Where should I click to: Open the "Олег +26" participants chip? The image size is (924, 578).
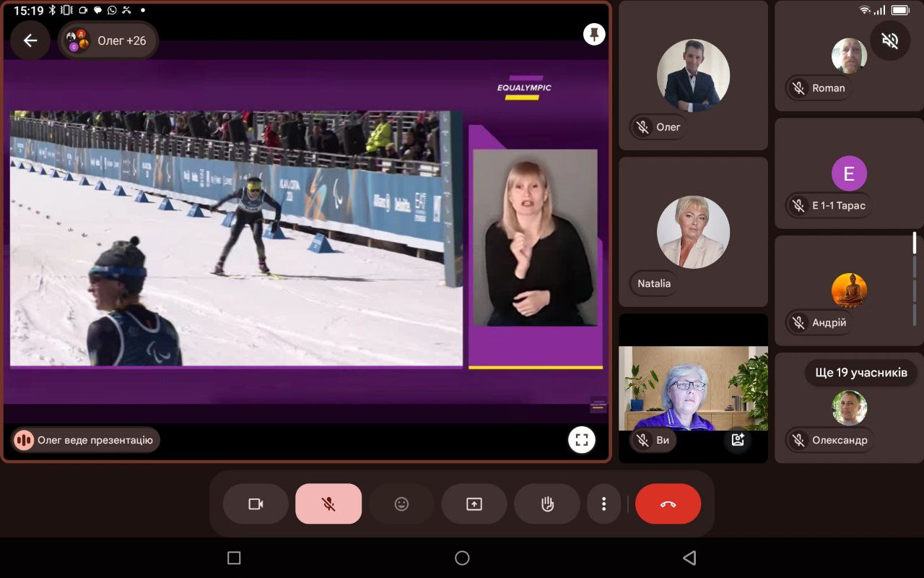(108, 40)
